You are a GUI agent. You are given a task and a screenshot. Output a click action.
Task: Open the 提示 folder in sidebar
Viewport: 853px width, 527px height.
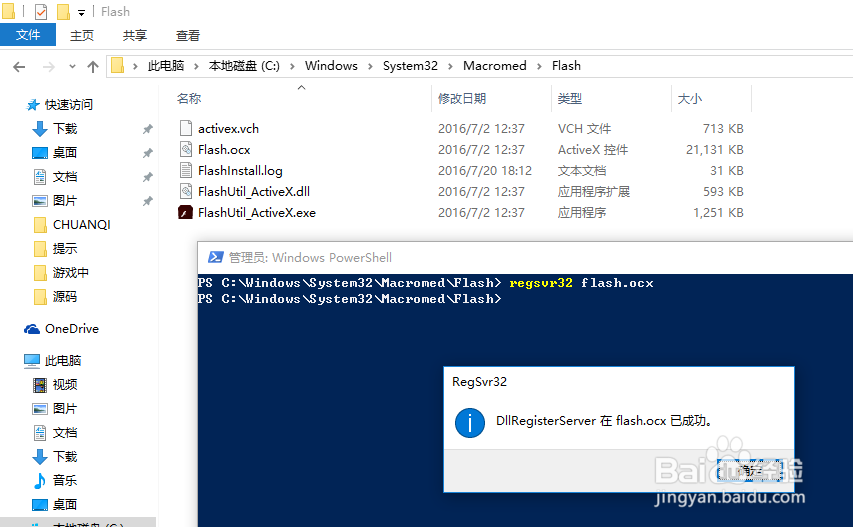pos(65,249)
